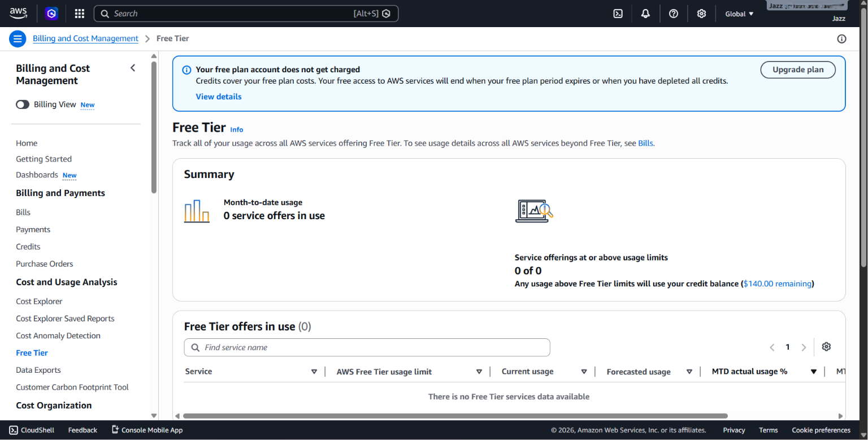
Task: Select Getting Started in sidebar
Action: pos(44,159)
